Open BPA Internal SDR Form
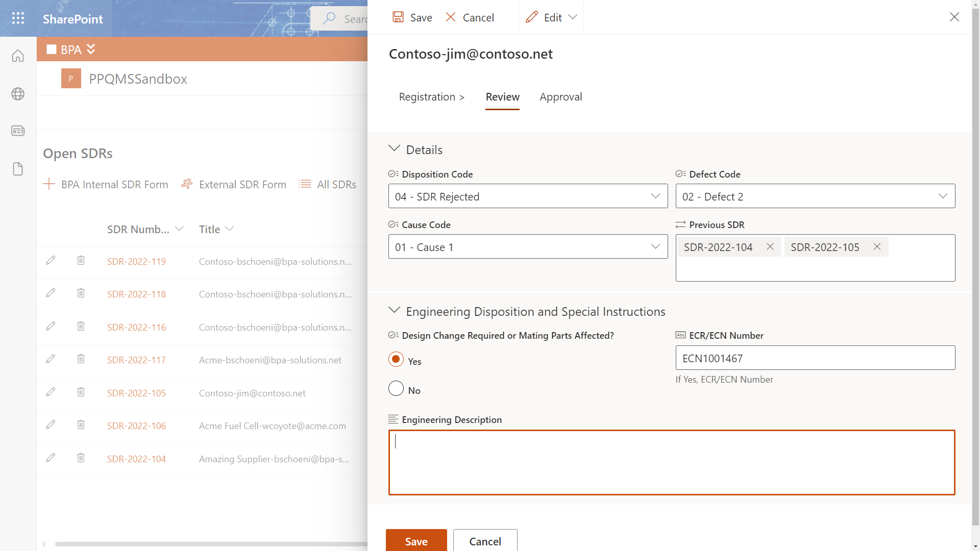The width and height of the screenshot is (980, 551). click(106, 184)
